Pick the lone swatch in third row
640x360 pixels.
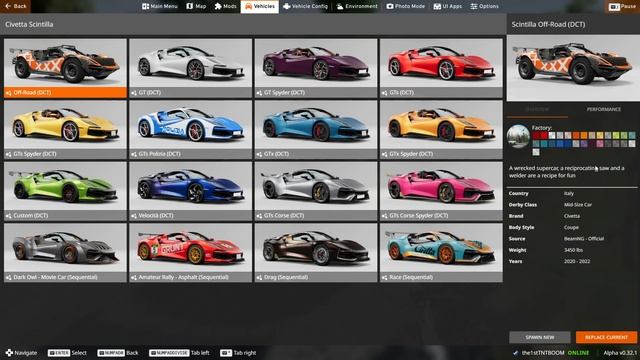pos(536,152)
